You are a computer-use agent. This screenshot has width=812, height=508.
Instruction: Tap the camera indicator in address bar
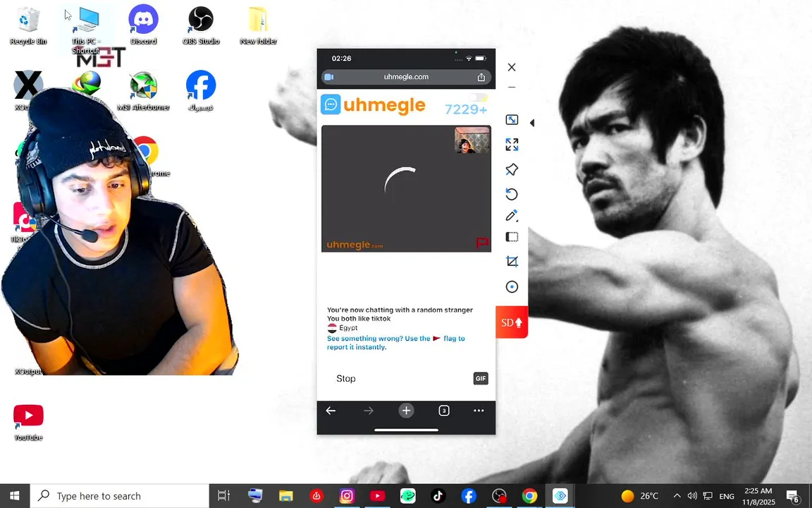point(329,77)
